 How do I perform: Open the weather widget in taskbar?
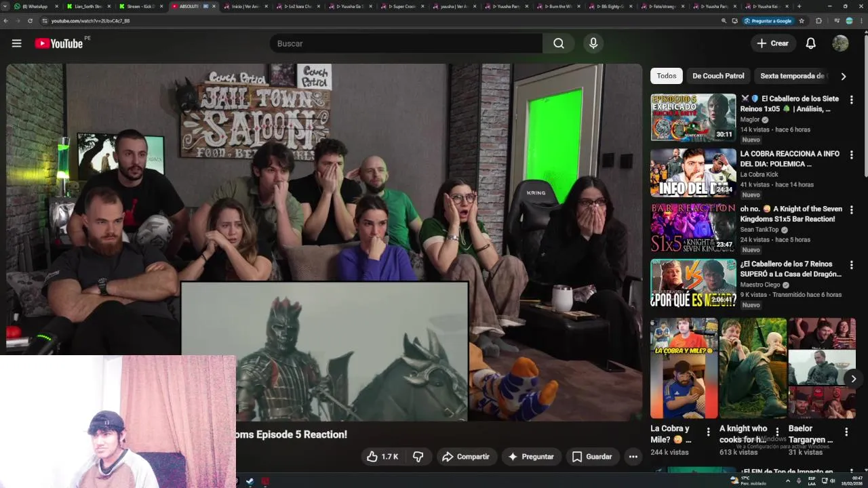[749, 481]
